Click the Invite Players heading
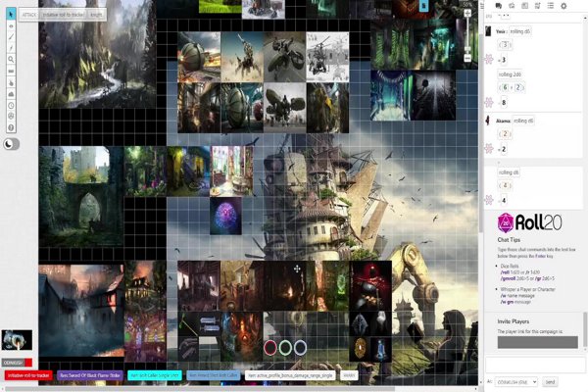This screenshot has width=588, height=392. (x=513, y=321)
